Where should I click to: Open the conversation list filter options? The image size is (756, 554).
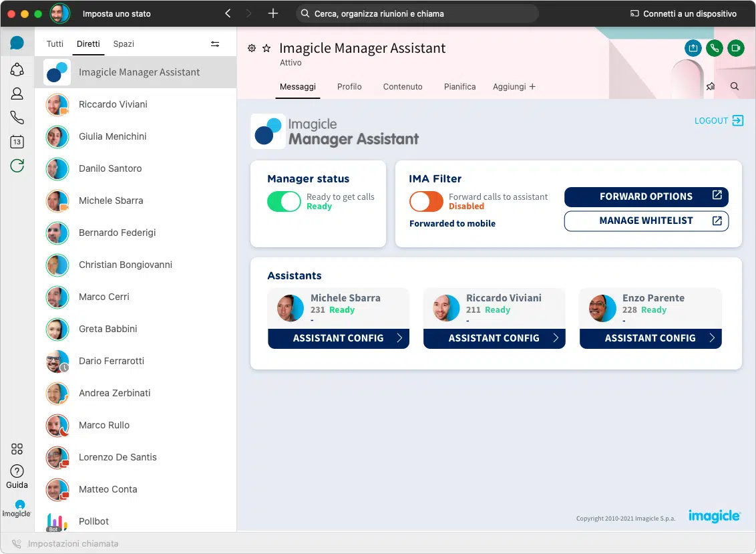point(215,44)
